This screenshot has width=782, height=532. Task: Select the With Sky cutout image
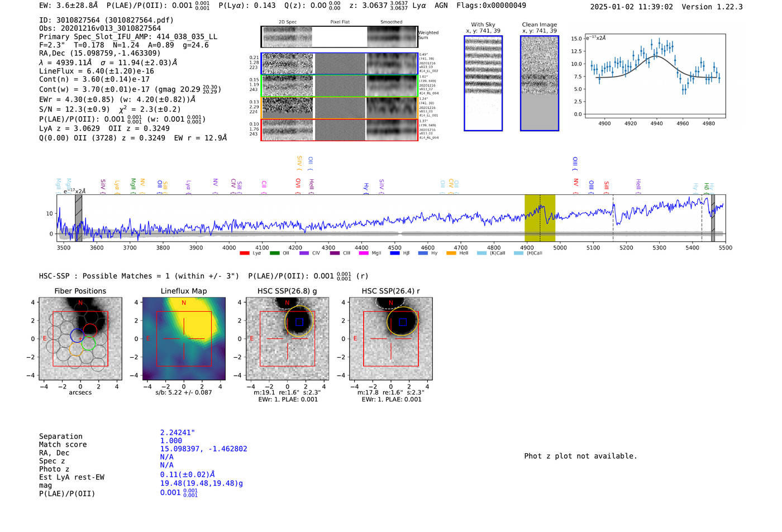point(483,83)
